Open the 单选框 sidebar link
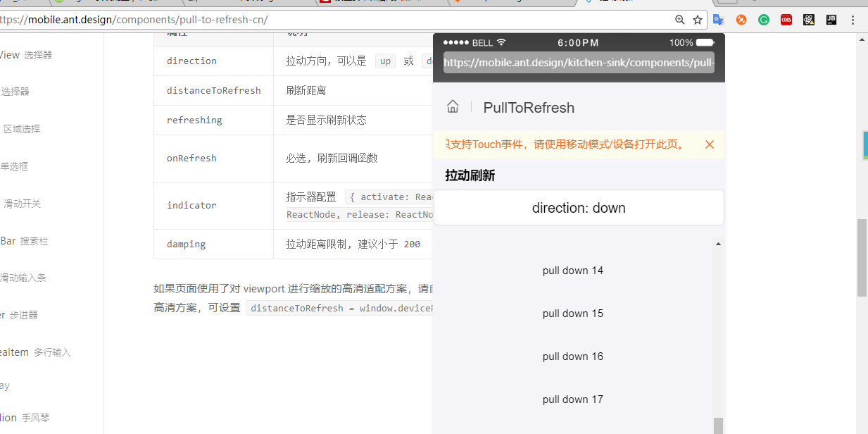This screenshot has width=868, height=434. coord(14,166)
